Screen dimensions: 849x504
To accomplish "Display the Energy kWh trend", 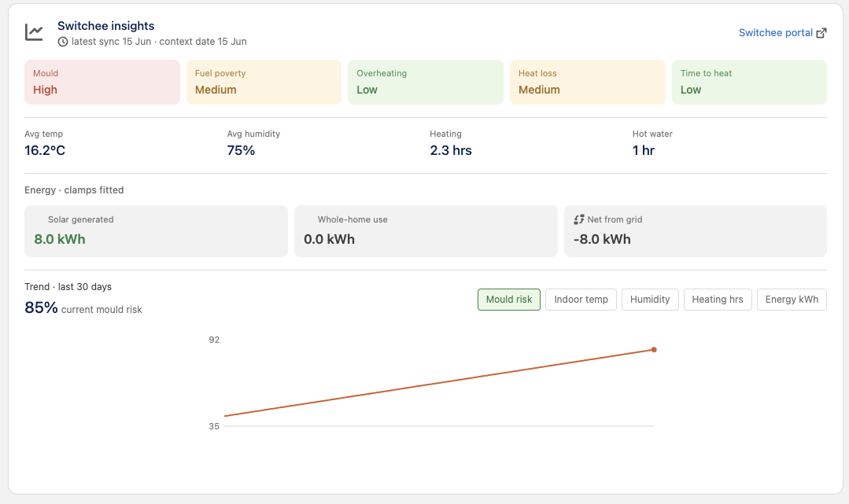I will (x=792, y=300).
